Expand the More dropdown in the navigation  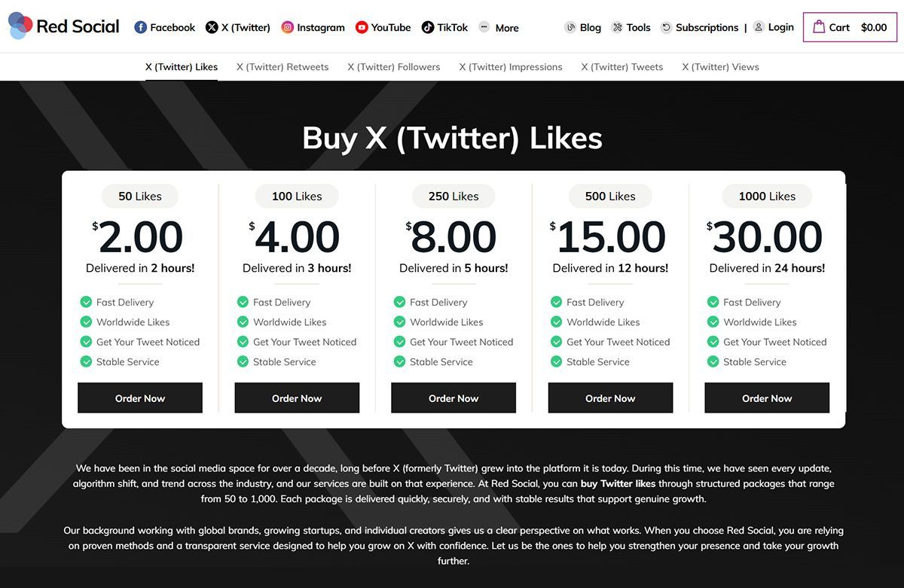499,27
